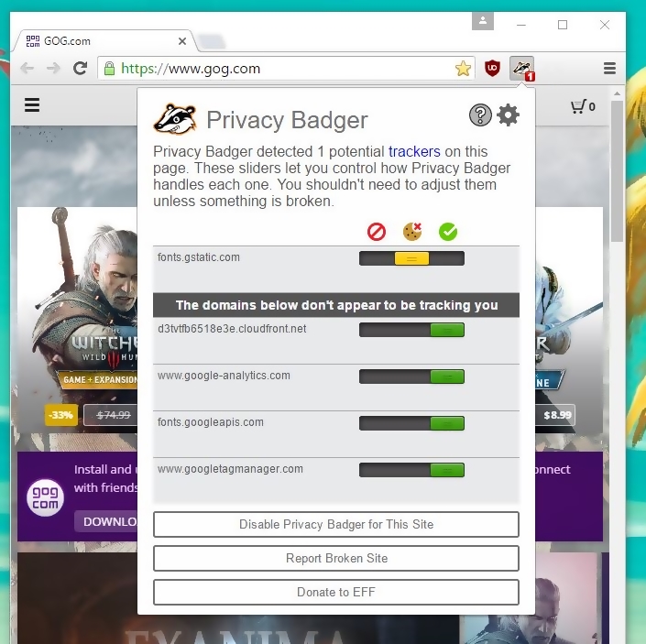This screenshot has width=646, height=644.
Task: Bookmark page with the star icon
Action: pyautogui.click(x=463, y=69)
